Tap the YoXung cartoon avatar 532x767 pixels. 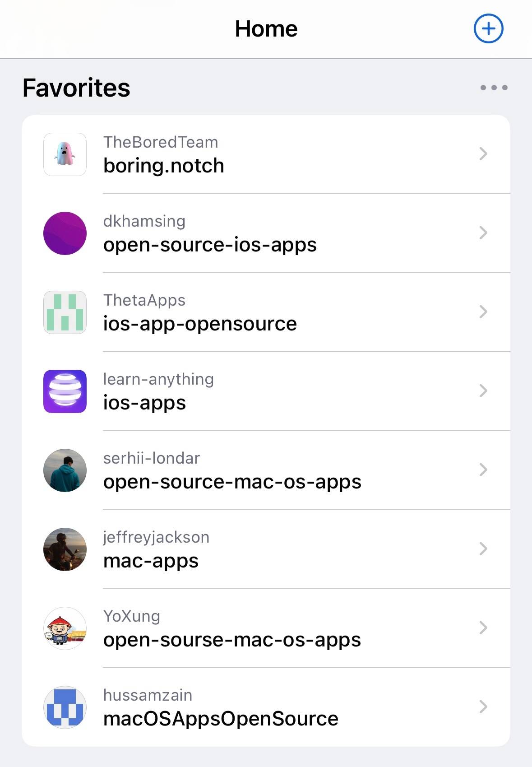click(x=65, y=628)
